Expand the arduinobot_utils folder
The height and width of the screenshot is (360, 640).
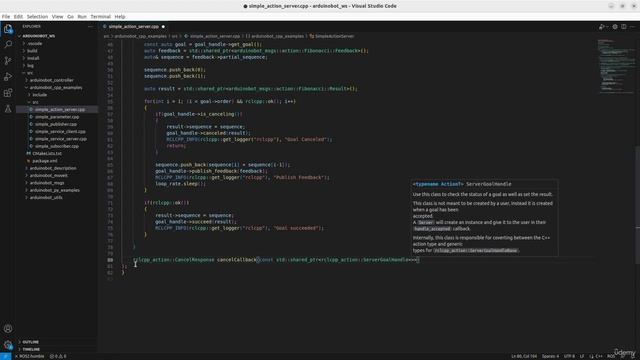(57, 198)
